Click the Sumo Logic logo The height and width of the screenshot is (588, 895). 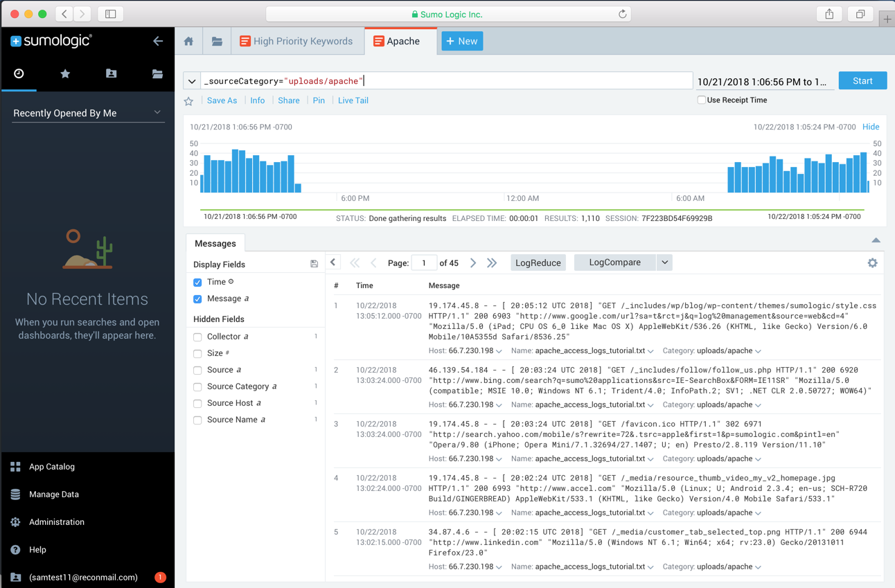pyautogui.click(x=51, y=41)
